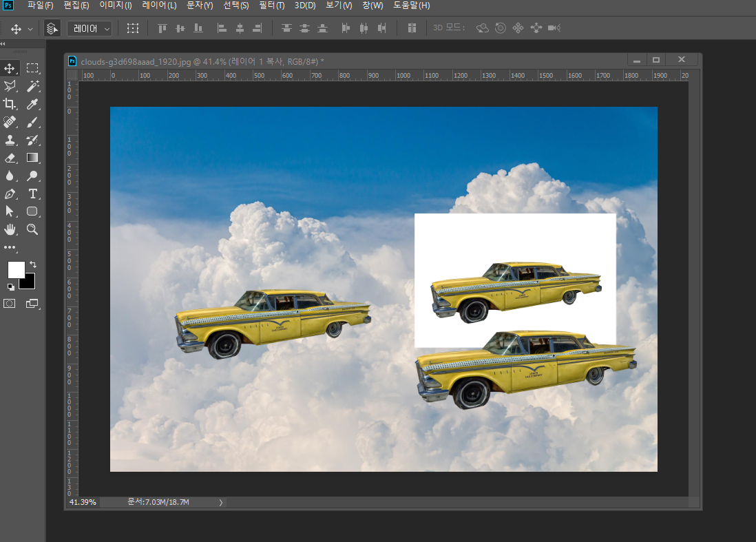Click Distribute horizontal centers

pos(364,28)
